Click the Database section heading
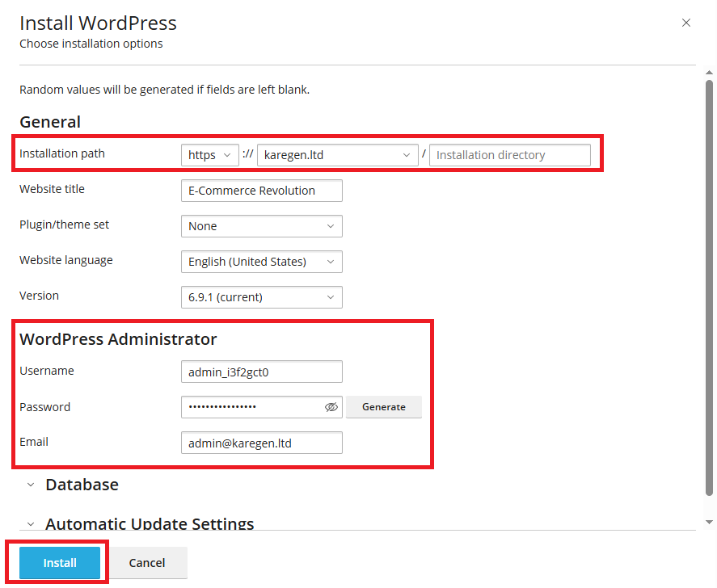This screenshot has height=588, width=717. [82, 485]
